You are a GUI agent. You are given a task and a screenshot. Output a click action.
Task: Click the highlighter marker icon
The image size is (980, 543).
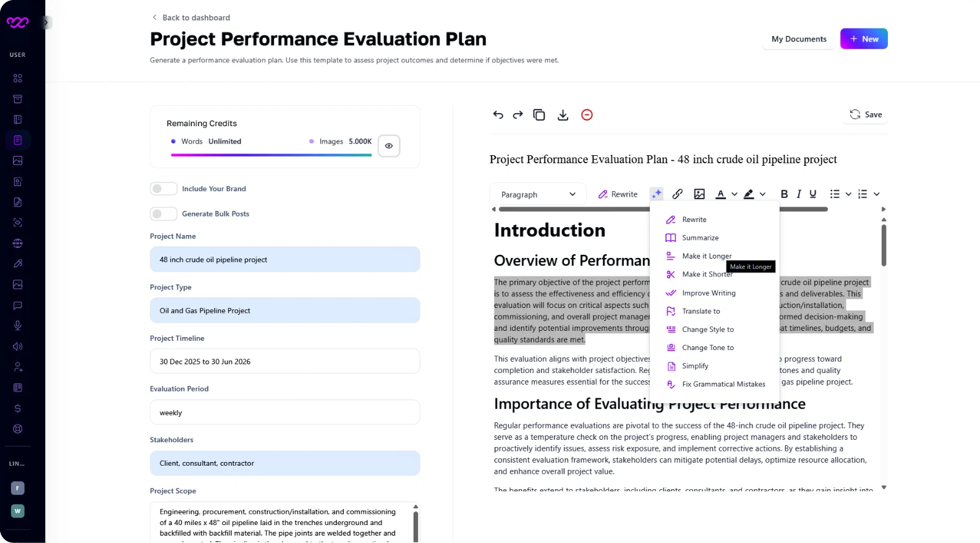click(749, 194)
